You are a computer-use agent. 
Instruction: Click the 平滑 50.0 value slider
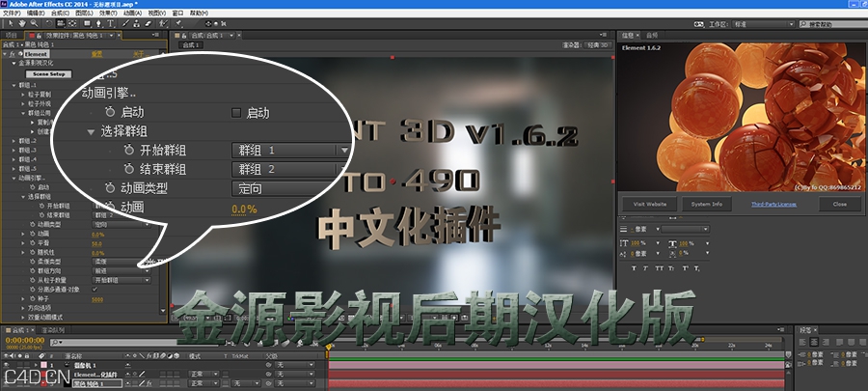[96, 243]
